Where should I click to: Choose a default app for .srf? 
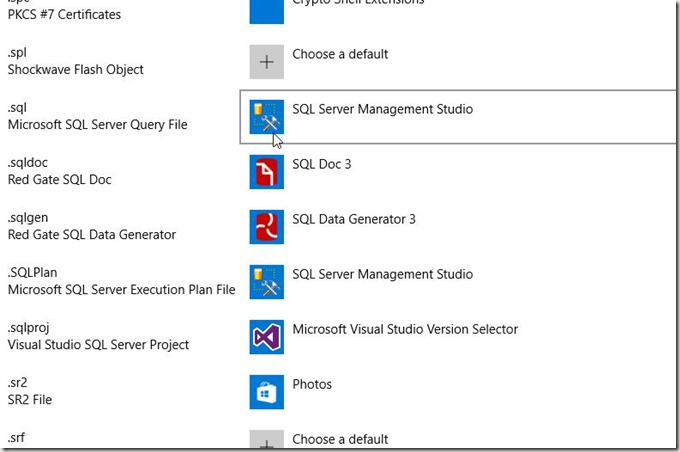[x=340, y=439]
